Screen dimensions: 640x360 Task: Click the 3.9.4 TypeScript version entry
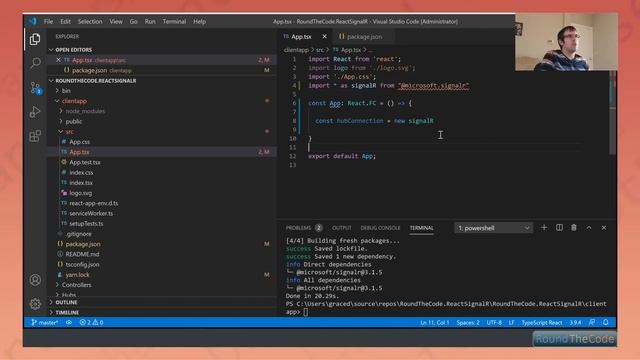pos(575,322)
